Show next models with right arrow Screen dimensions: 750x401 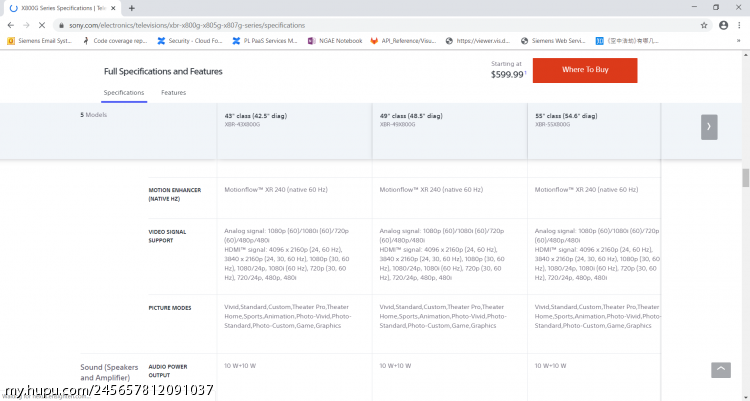tap(709, 127)
